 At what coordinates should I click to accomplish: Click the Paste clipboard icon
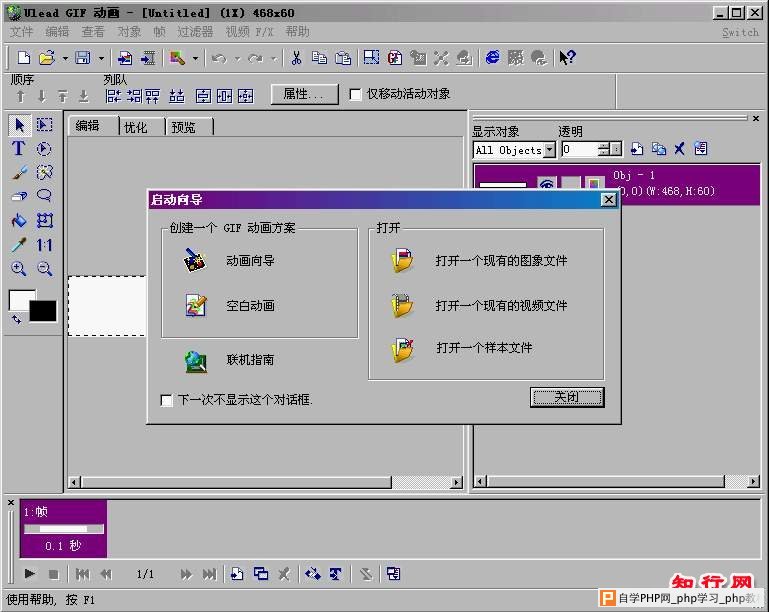343,58
